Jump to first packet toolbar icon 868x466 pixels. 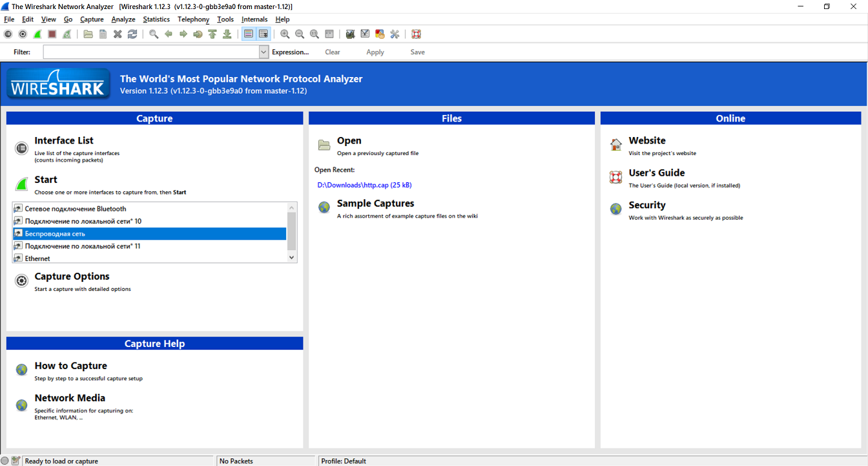[212, 34]
